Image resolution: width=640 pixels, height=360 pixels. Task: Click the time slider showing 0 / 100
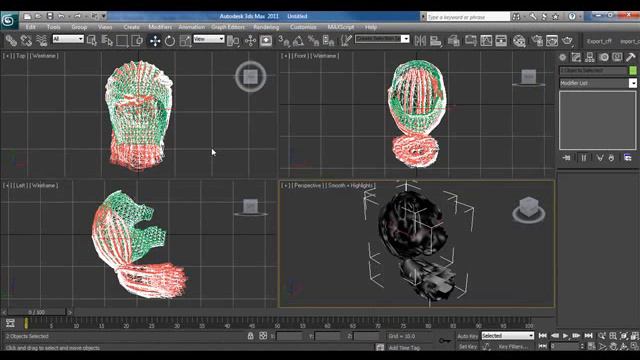[37, 312]
